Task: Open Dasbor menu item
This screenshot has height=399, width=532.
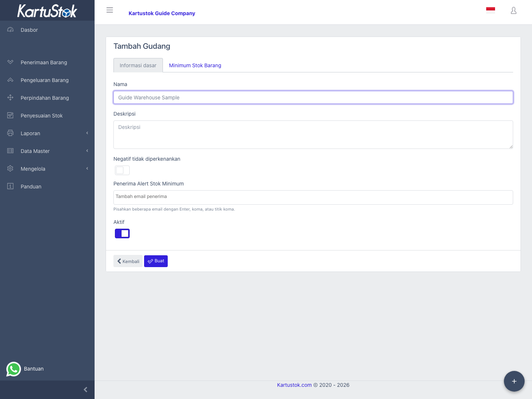Action: point(47,30)
